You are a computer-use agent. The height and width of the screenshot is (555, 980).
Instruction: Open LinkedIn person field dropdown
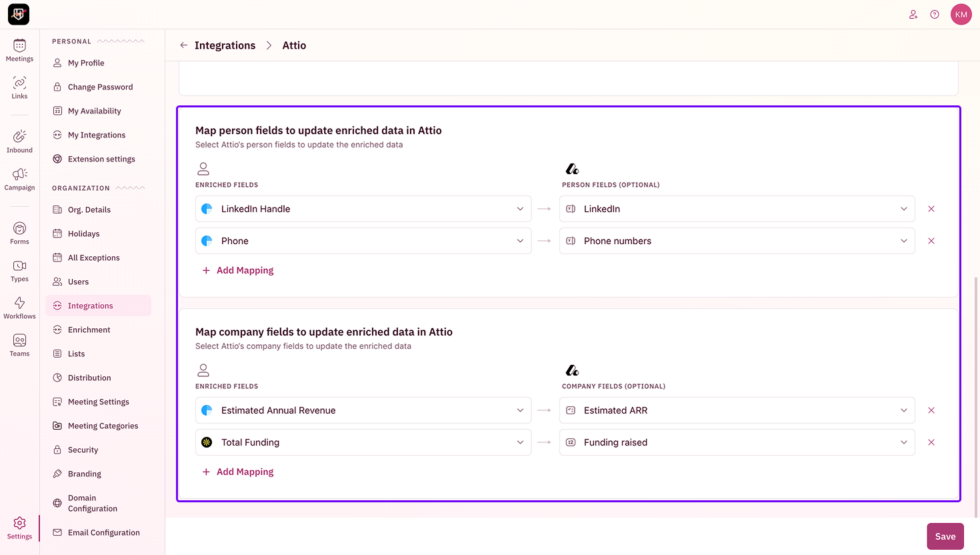point(737,209)
